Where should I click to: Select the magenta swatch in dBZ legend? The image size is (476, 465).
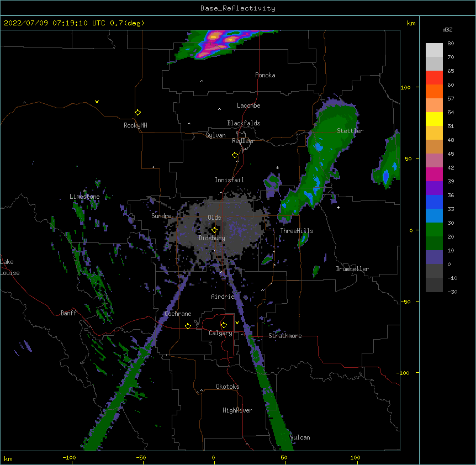(434, 174)
